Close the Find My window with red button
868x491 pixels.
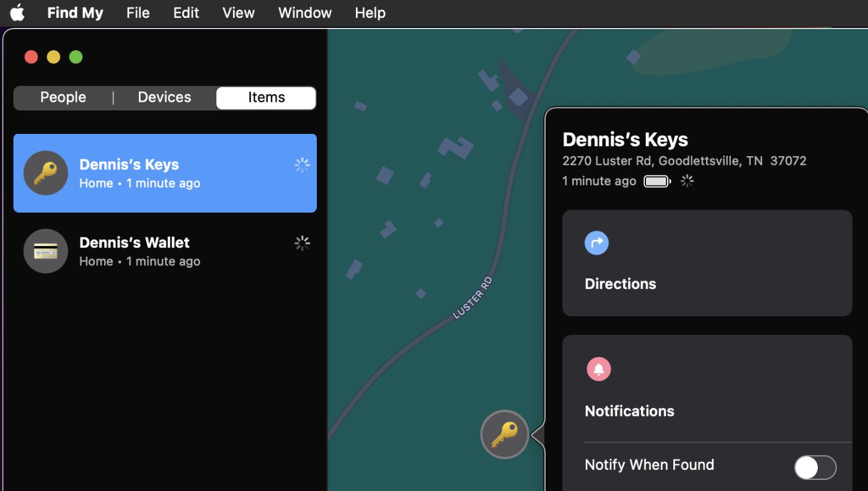[31, 57]
